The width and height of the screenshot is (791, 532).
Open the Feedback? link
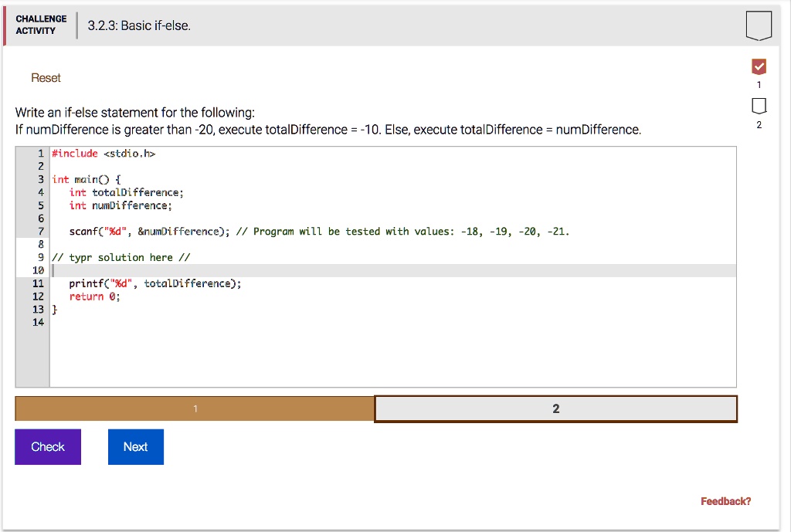(x=725, y=500)
